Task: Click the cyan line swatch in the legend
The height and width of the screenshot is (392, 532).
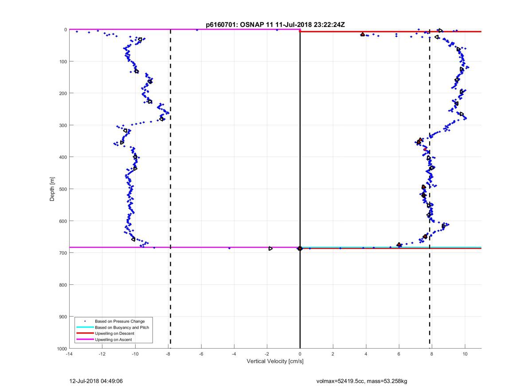Action: tap(85, 327)
